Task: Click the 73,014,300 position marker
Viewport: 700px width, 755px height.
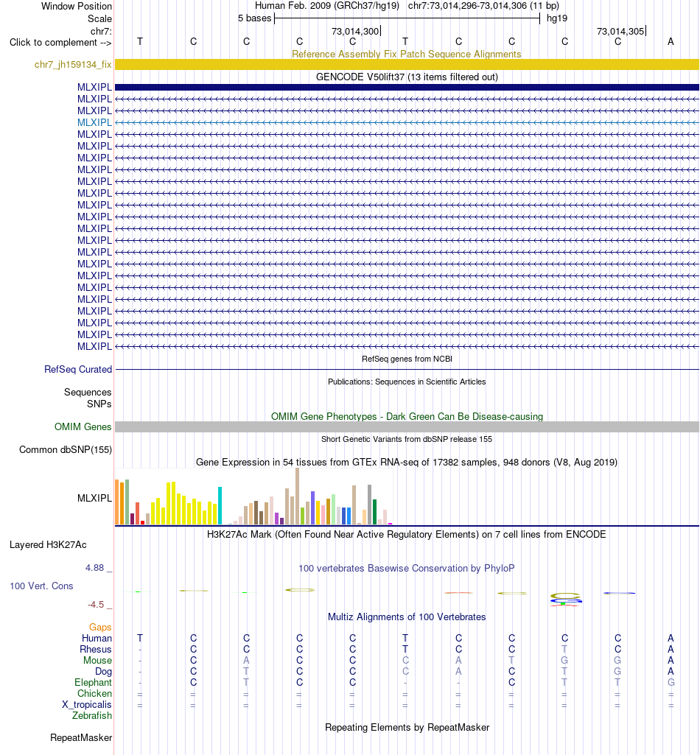Action: pyautogui.click(x=356, y=31)
